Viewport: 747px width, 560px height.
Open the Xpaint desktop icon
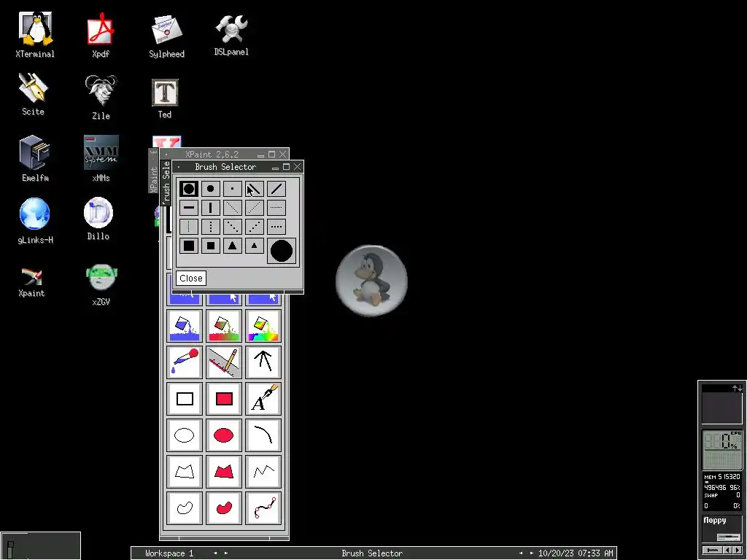(32, 282)
